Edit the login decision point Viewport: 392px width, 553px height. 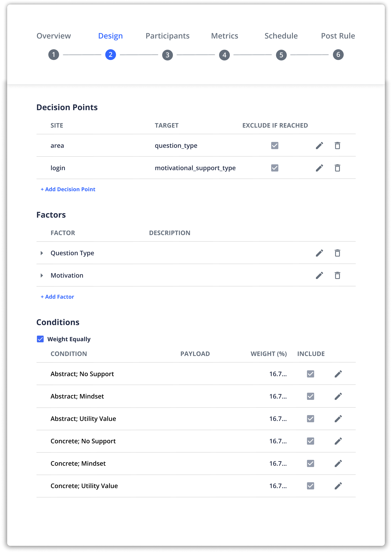320,168
